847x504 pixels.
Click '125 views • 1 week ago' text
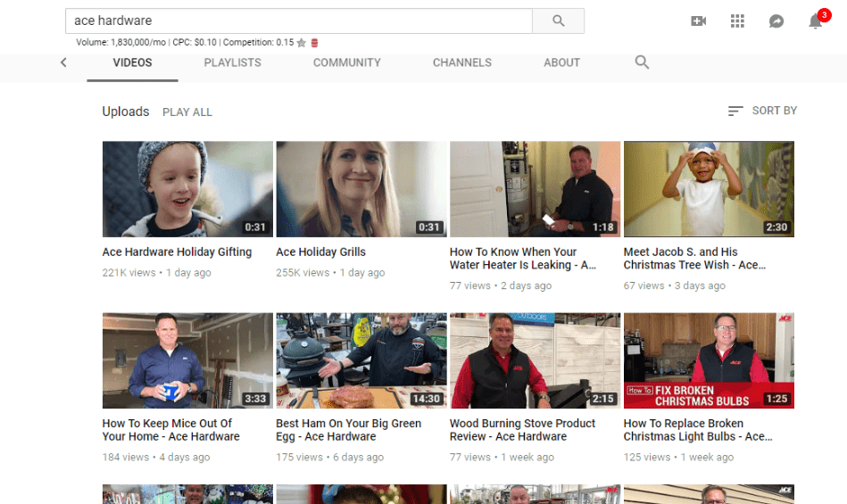pos(678,457)
